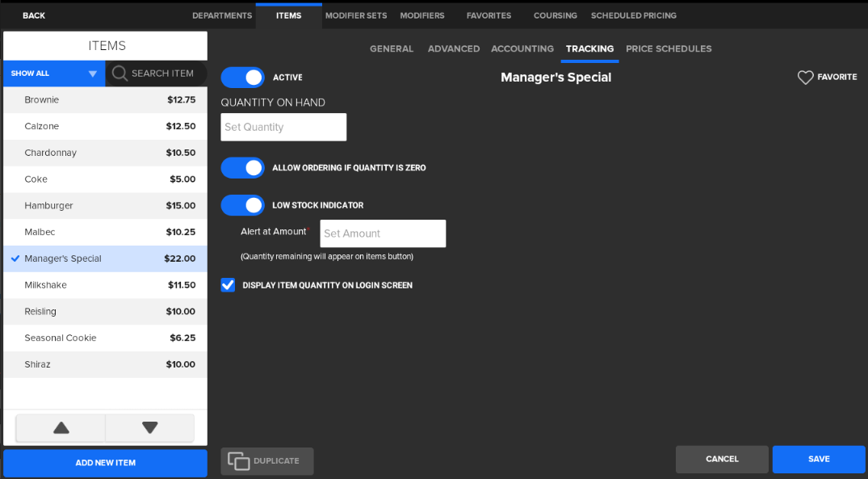Uncheck Display Item Quantity on Login Screen
868x479 pixels.
pyautogui.click(x=228, y=285)
